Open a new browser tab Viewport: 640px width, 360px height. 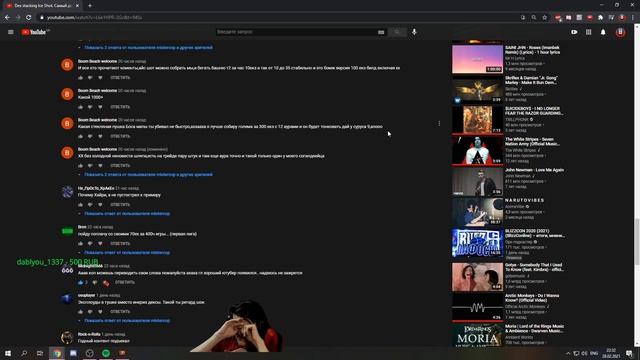tap(90, 6)
